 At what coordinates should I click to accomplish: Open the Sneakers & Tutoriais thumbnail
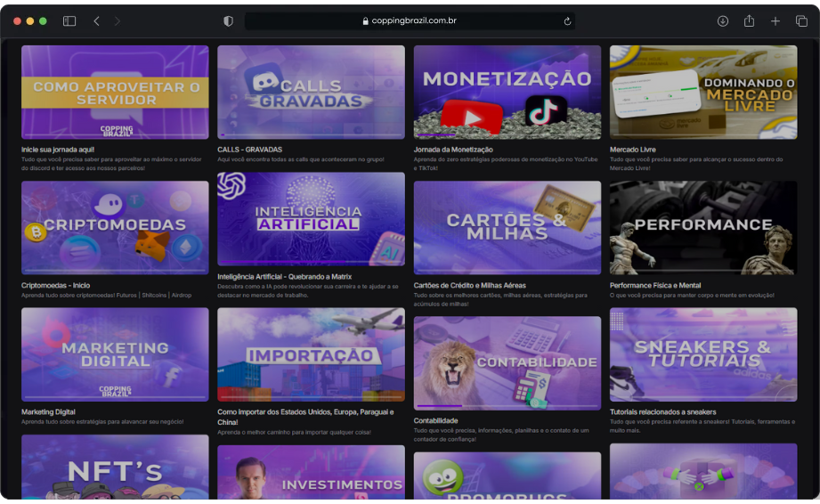pyautogui.click(x=703, y=354)
